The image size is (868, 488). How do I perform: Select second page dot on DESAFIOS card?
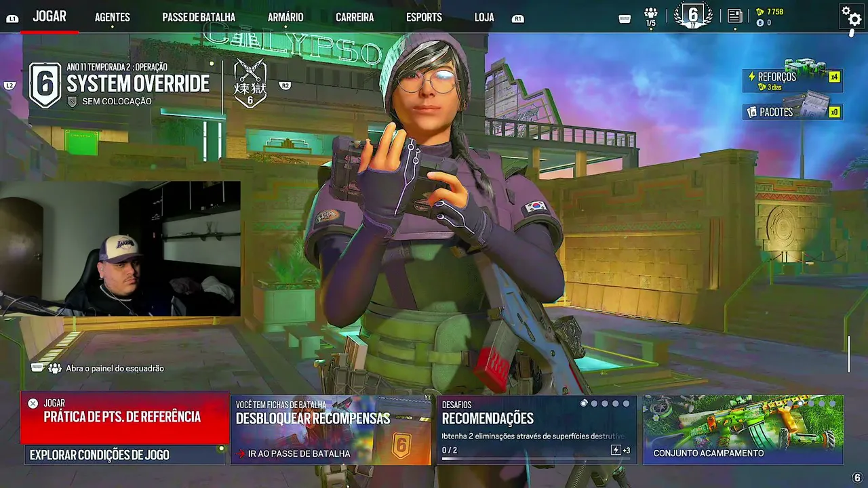[x=595, y=403]
